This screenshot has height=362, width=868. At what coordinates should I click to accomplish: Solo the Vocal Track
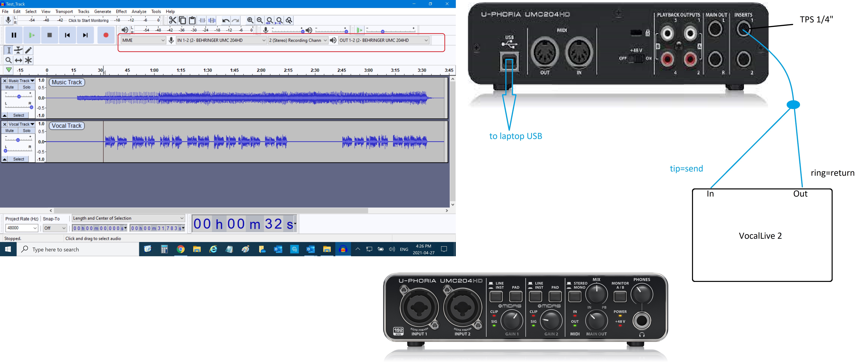coord(27,131)
